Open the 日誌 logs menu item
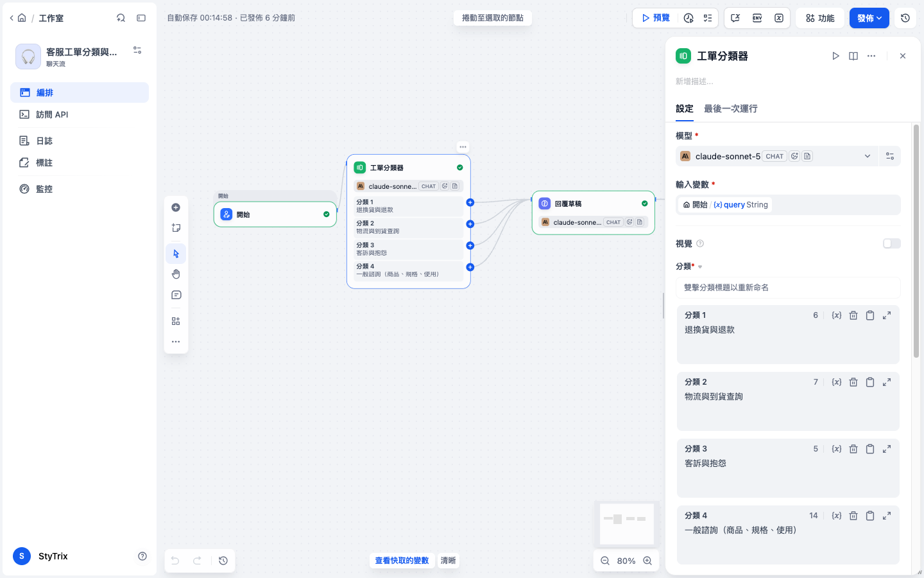Viewport: 924px width, 578px height. click(80, 141)
